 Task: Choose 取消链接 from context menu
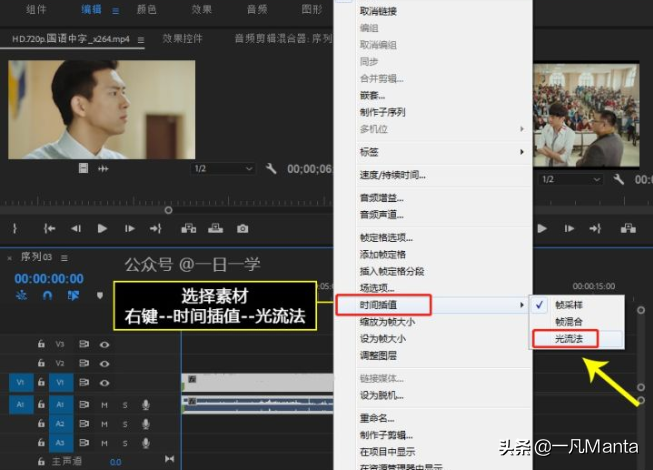tap(378, 11)
